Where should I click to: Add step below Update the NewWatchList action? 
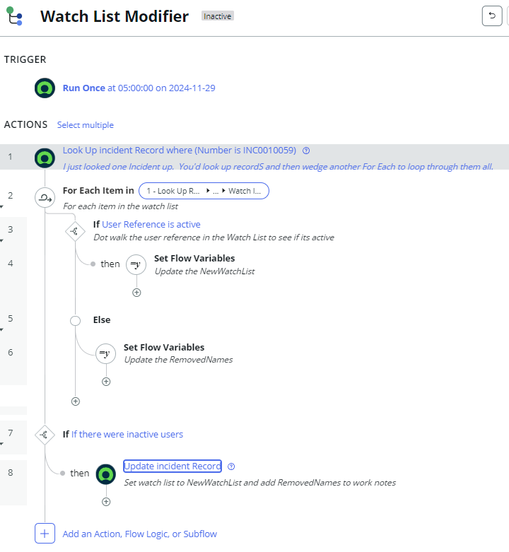coord(137,293)
